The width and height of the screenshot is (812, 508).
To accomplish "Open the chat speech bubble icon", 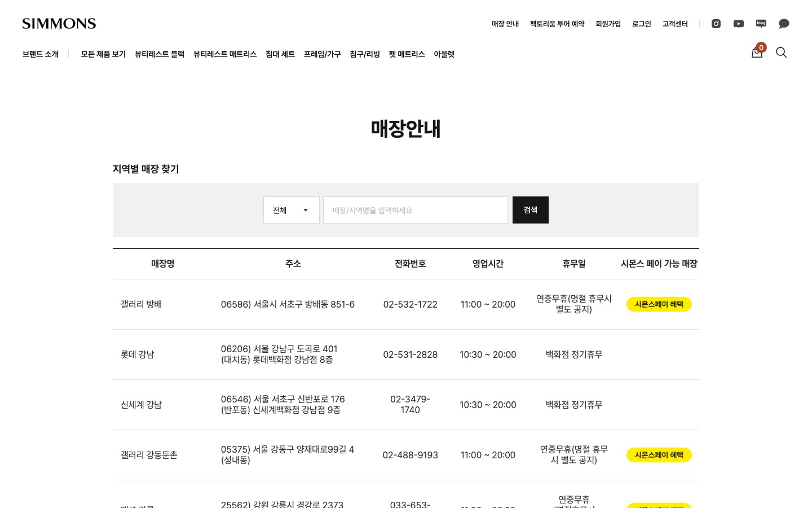I will point(784,24).
